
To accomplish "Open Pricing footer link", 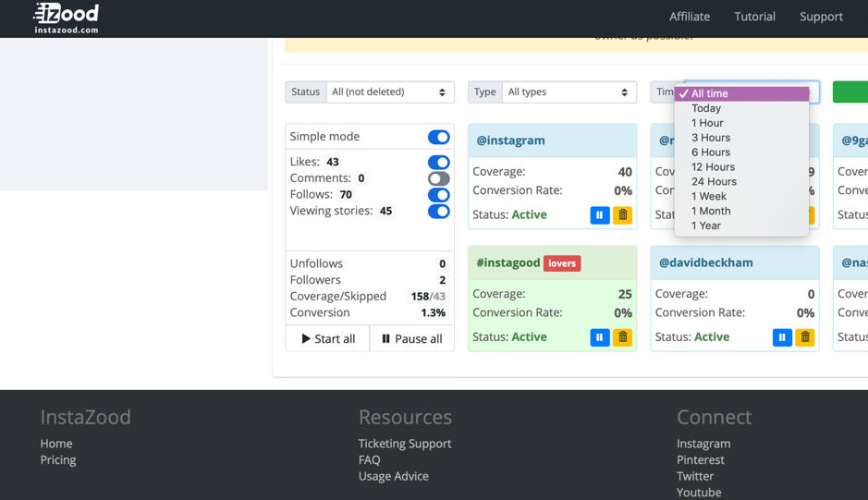I will pos(58,459).
